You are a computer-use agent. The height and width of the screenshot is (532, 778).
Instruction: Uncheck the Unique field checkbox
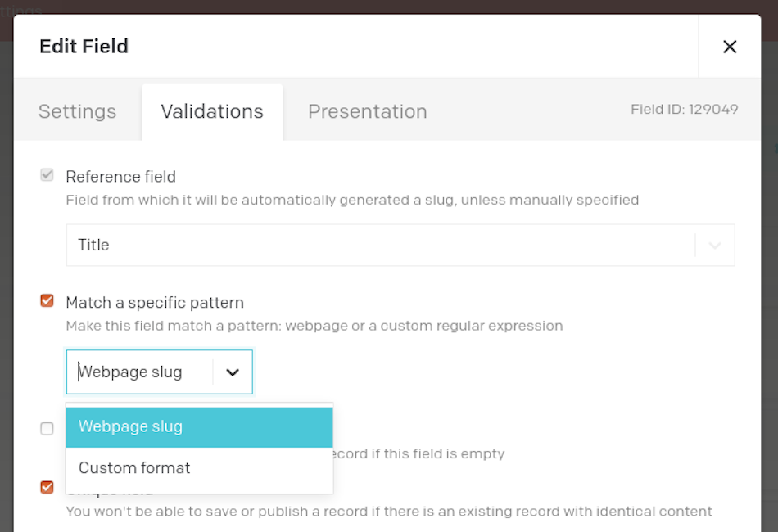tap(47, 487)
